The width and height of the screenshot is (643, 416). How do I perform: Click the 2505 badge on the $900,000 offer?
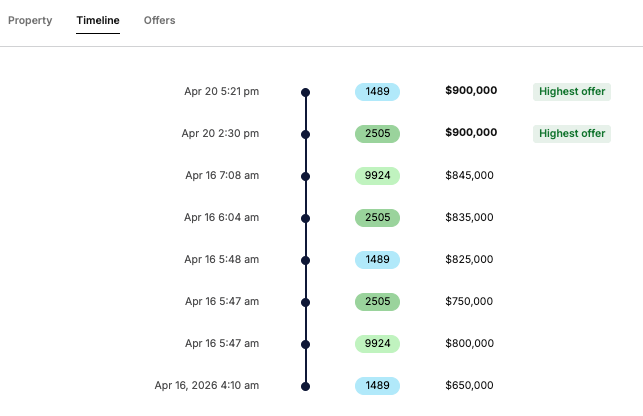[377, 134]
